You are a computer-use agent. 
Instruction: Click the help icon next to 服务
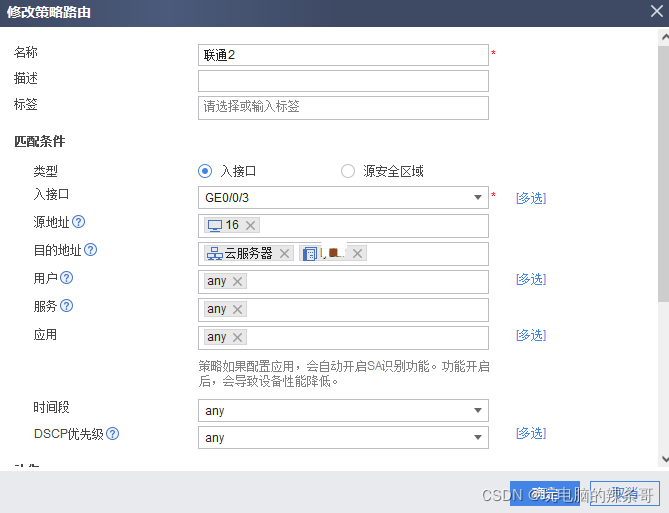[67, 306]
